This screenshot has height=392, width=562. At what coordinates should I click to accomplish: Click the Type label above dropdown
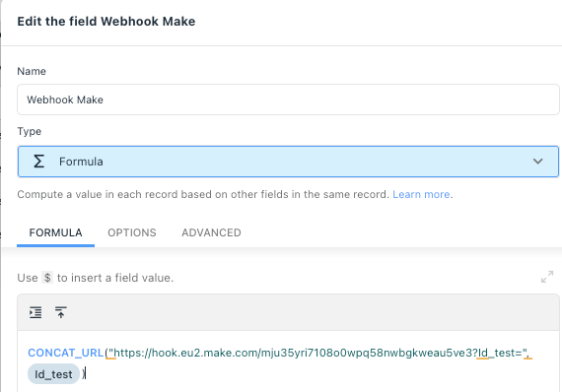pos(29,131)
